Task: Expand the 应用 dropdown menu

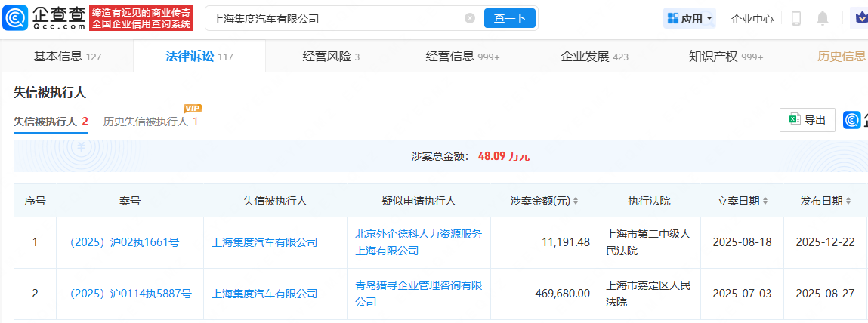Action: pyautogui.click(x=690, y=18)
